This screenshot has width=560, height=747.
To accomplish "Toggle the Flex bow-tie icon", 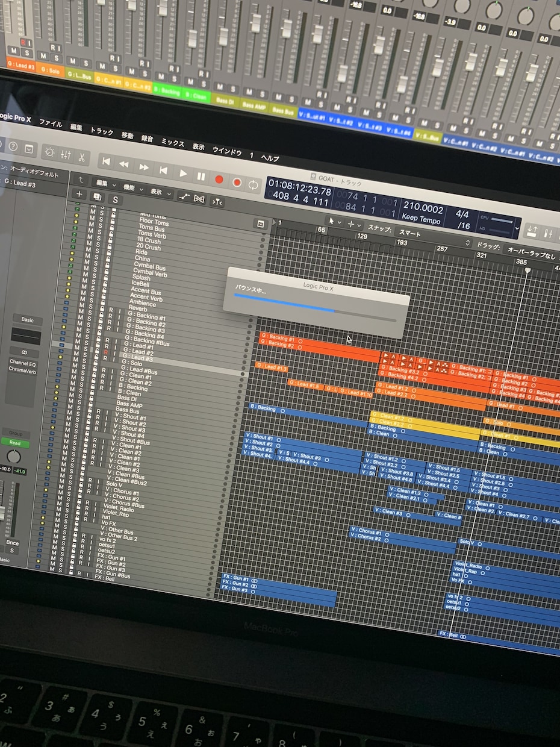I will coord(199,199).
